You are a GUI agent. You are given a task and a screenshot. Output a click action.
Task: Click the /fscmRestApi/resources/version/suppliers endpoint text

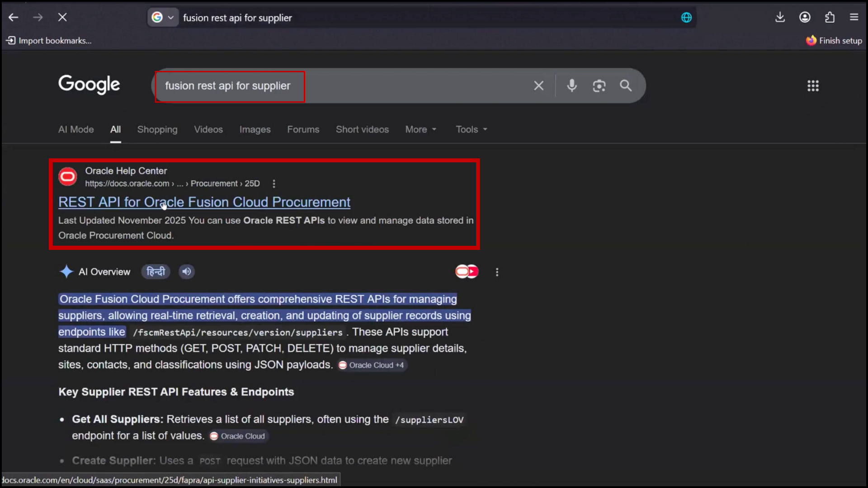coord(238,333)
